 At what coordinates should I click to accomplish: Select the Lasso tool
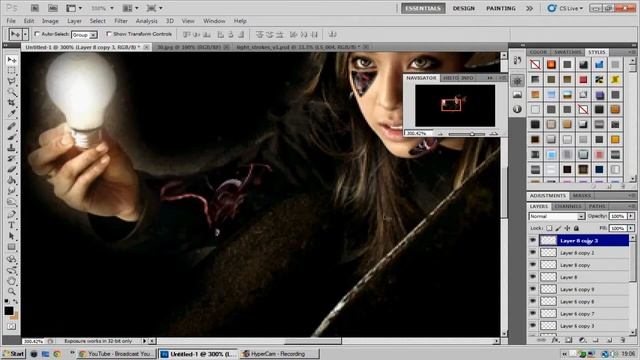11,81
